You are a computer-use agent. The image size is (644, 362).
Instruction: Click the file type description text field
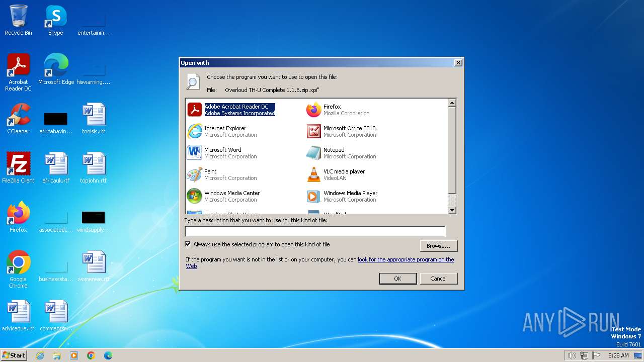(x=315, y=231)
